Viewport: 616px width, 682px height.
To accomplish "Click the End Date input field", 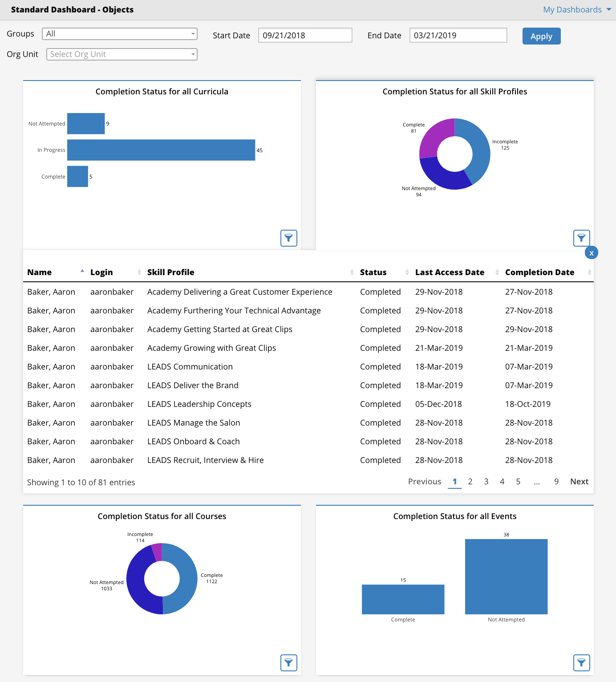I will pos(458,36).
